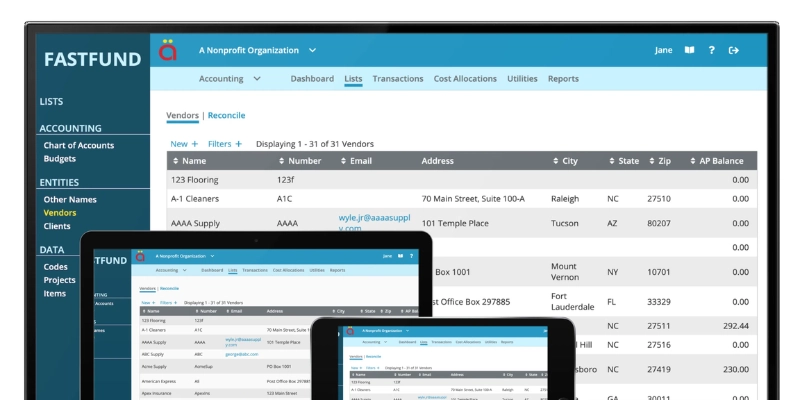This screenshot has width=800, height=400.
Task: Open Reports on the tablet
Action: coord(337,270)
